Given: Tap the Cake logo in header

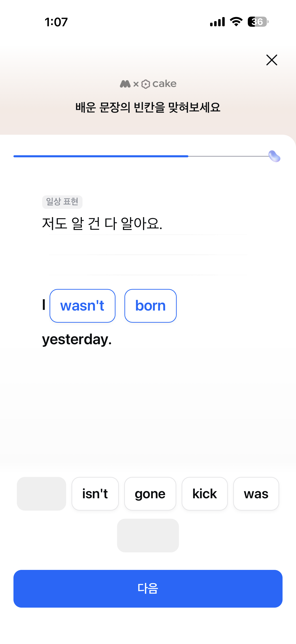Looking at the screenshot, I should tap(159, 84).
